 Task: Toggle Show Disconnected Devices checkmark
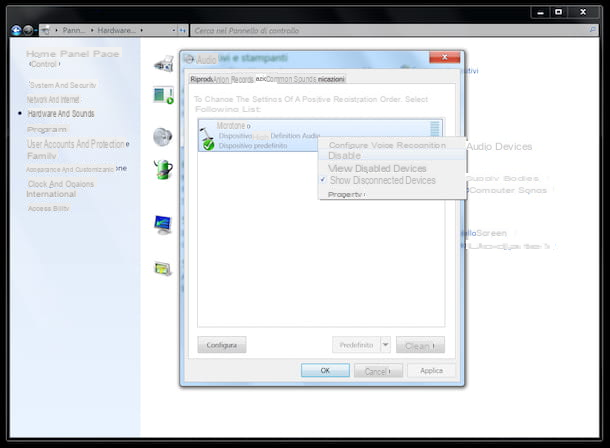click(x=323, y=180)
